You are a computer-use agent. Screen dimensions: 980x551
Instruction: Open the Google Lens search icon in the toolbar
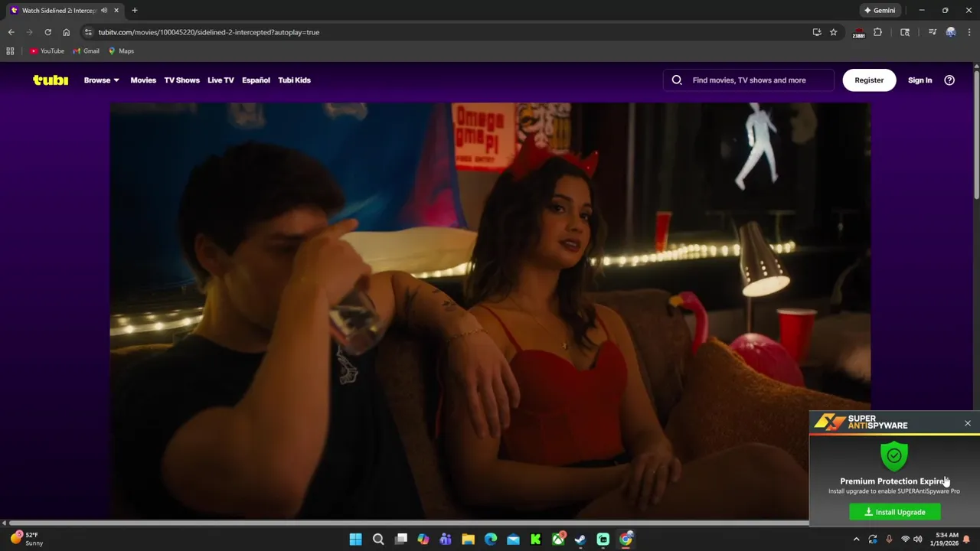coord(905,32)
